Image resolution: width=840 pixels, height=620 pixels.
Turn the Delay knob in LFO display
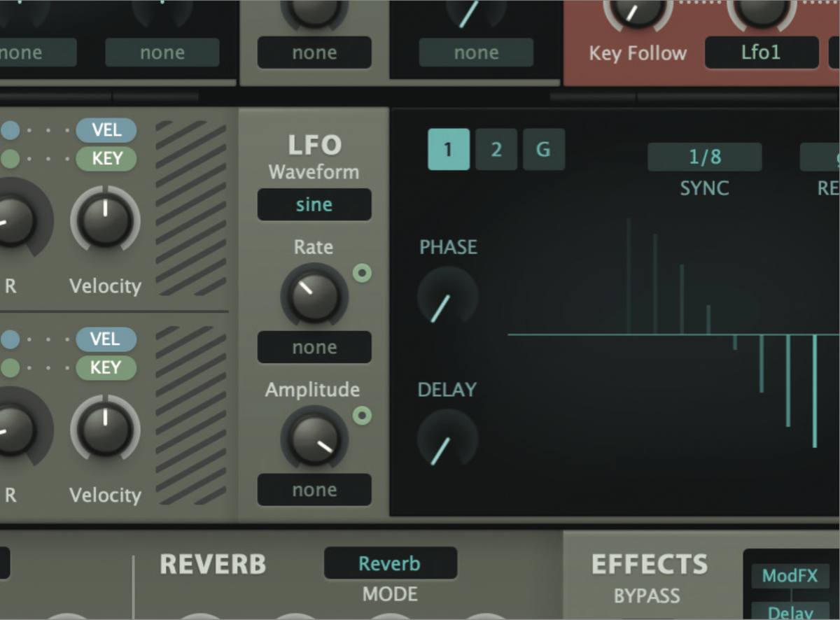click(x=447, y=439)
